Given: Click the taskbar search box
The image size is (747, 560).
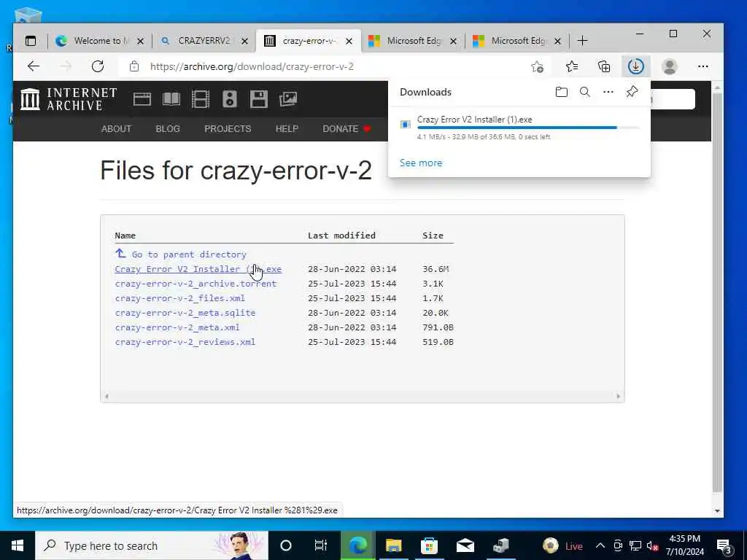Looking at the screenshot, I should click(152, 545).
